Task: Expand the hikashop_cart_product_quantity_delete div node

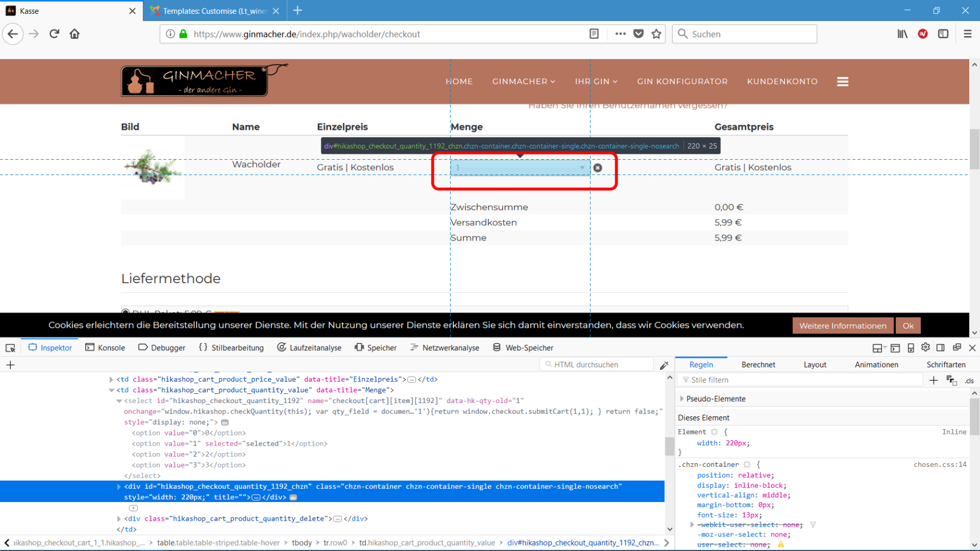Action: click(x=119, y=519)
